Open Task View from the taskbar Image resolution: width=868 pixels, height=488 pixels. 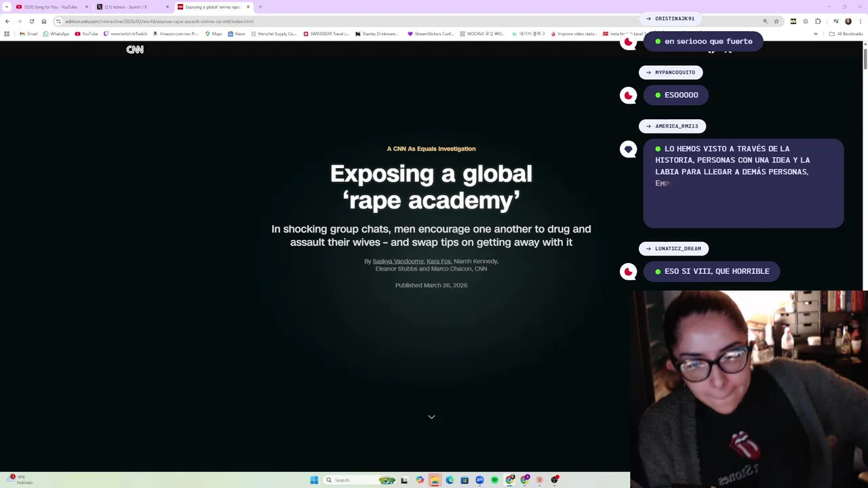[x=404, y=480]
